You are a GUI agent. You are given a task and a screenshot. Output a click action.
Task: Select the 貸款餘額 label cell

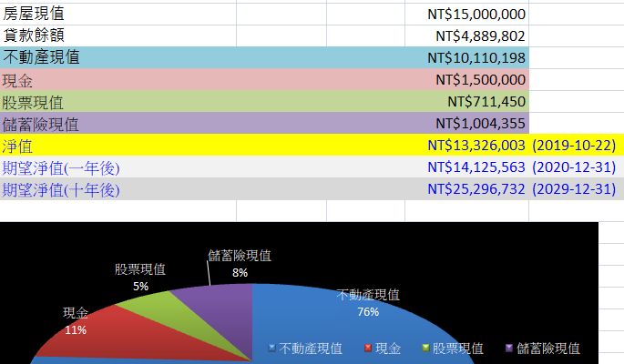click(x=118, y=35)
